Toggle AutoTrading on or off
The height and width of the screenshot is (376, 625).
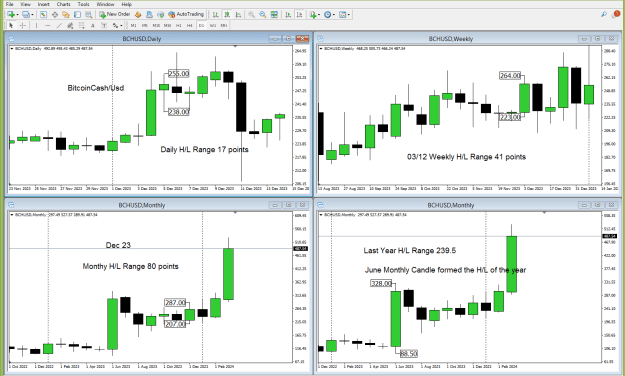[186, 14]
